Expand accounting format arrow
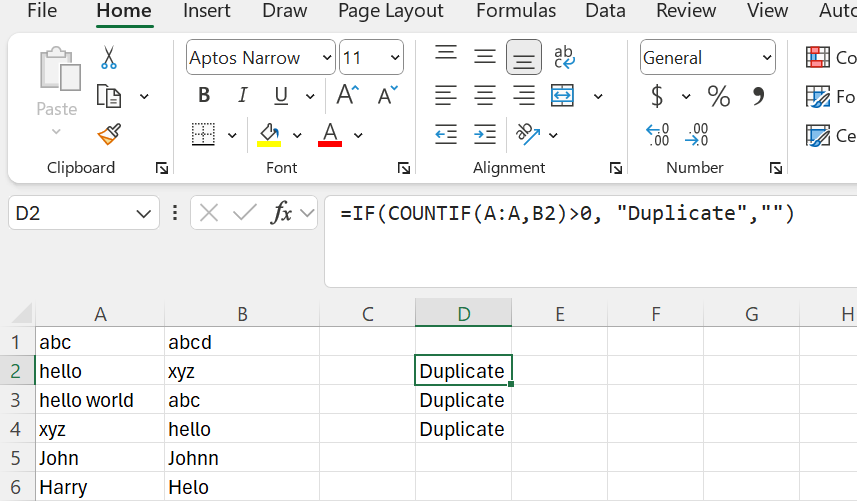Screen dimensions: 857x501 point(686,97)
